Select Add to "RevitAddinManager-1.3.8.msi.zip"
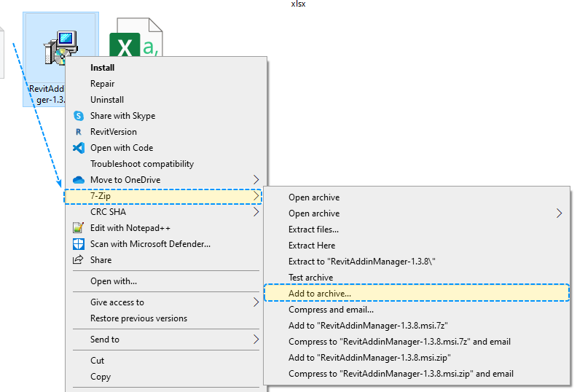This screenshot has width=577, height=392. (417, 358)
